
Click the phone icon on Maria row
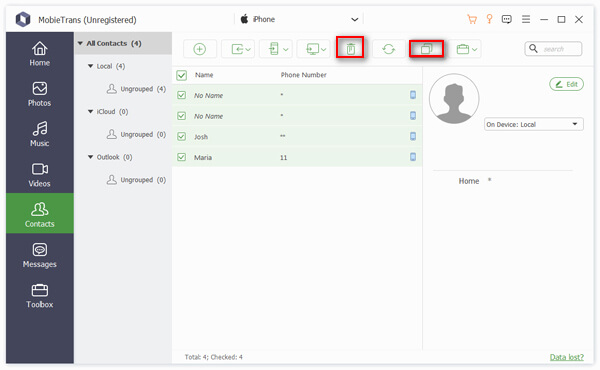(413, 157)
